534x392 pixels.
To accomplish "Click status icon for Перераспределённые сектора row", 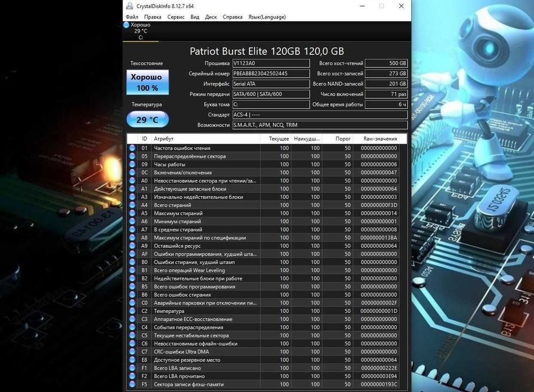I will point(132,156).
